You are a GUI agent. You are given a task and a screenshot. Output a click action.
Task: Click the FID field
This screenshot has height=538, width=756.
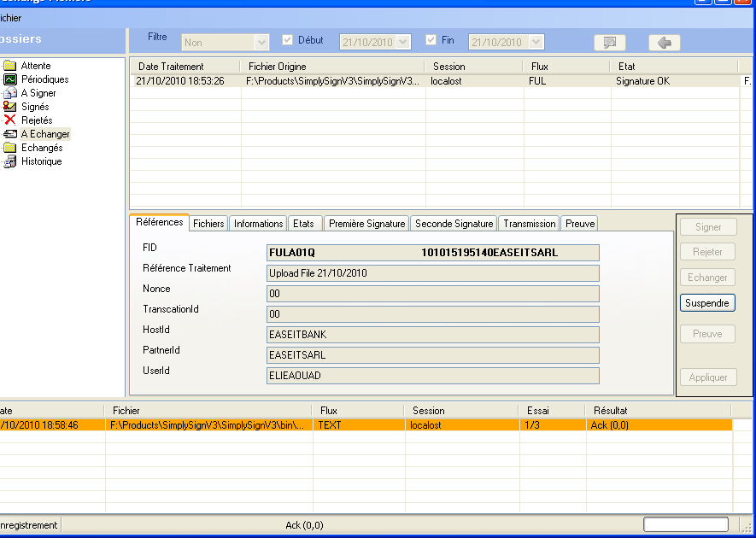click(433, 253)
